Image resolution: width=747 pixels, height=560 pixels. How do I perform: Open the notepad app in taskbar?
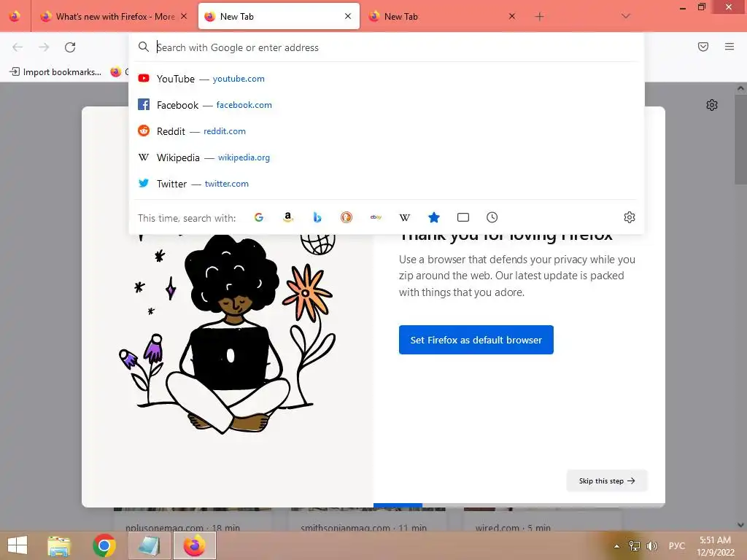tap(150, 545)
